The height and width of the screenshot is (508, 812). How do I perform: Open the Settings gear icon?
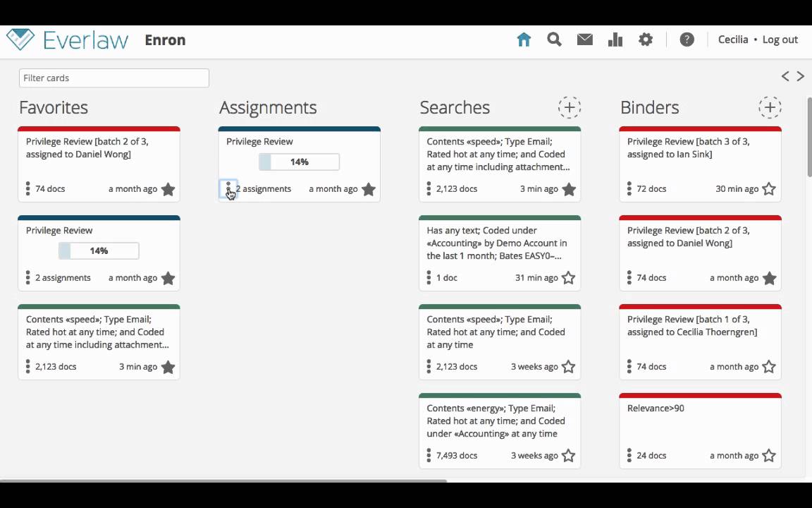point(645,40)
